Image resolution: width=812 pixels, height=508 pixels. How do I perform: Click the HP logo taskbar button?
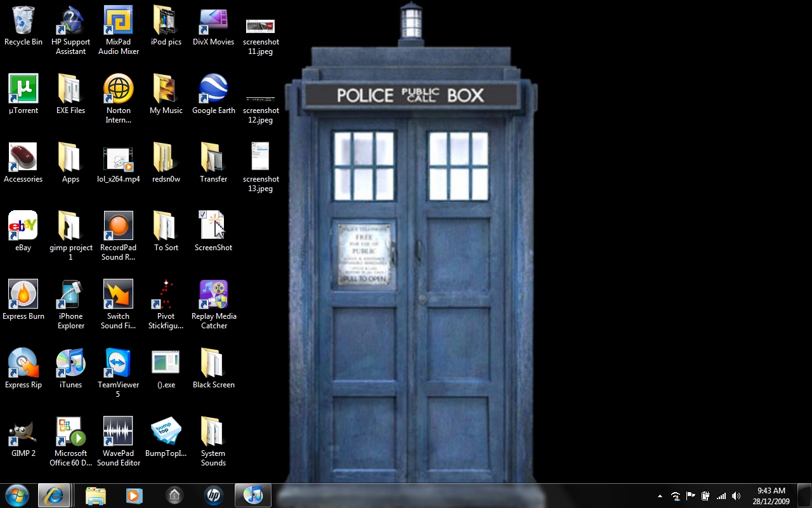click(214, 495)
